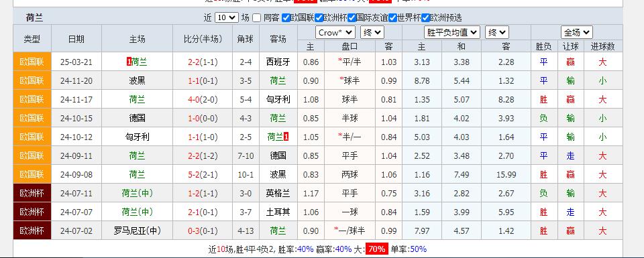Viewport: 644px width, 258px height.
Task: Click the 客场 column header
Action: point(278,39)
